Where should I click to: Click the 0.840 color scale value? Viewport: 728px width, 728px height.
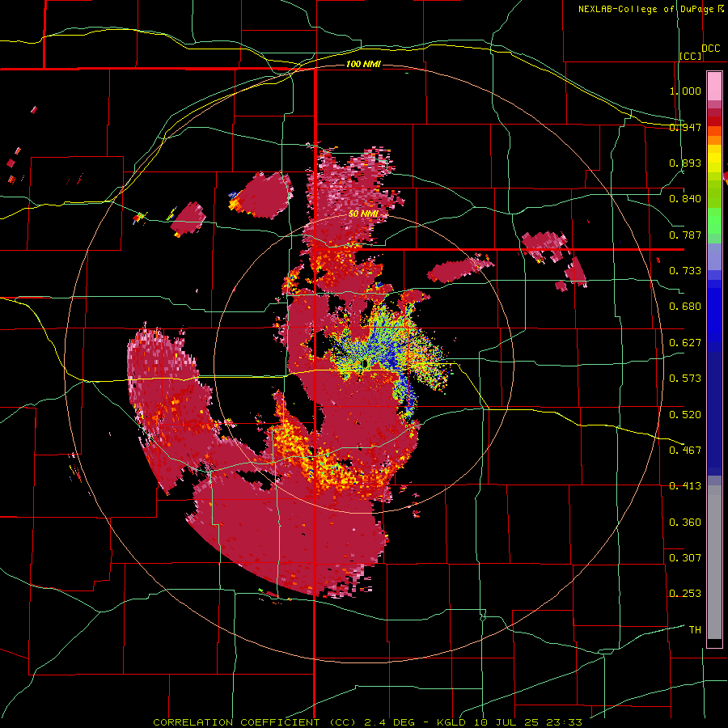point(685,199)
